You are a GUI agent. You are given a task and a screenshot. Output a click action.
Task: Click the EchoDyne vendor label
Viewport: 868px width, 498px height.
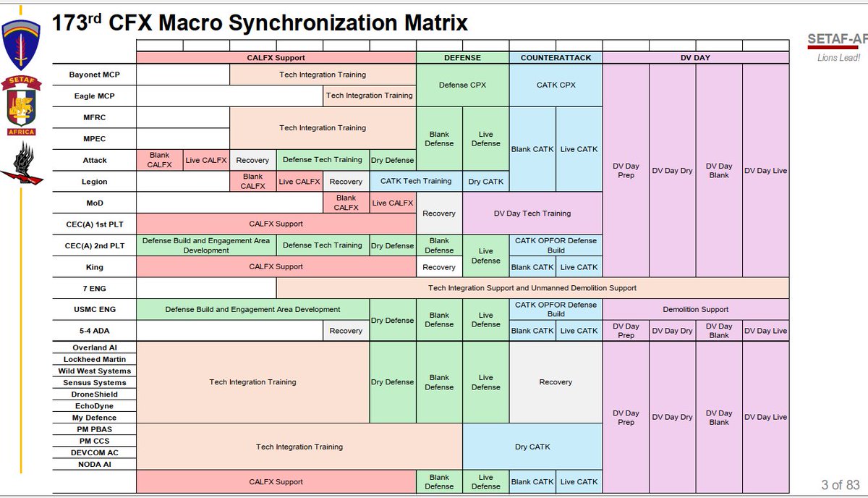point(94,406)
